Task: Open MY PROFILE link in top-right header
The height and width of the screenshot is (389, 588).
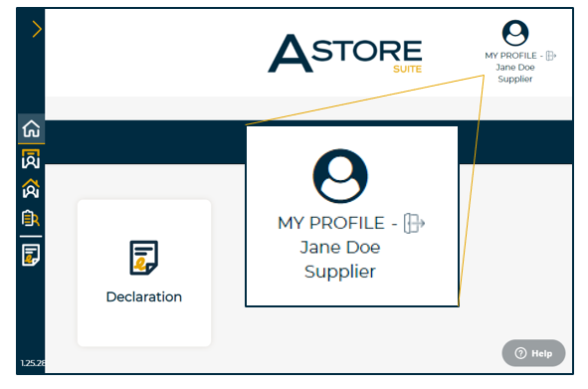Action: click(510, 56)
